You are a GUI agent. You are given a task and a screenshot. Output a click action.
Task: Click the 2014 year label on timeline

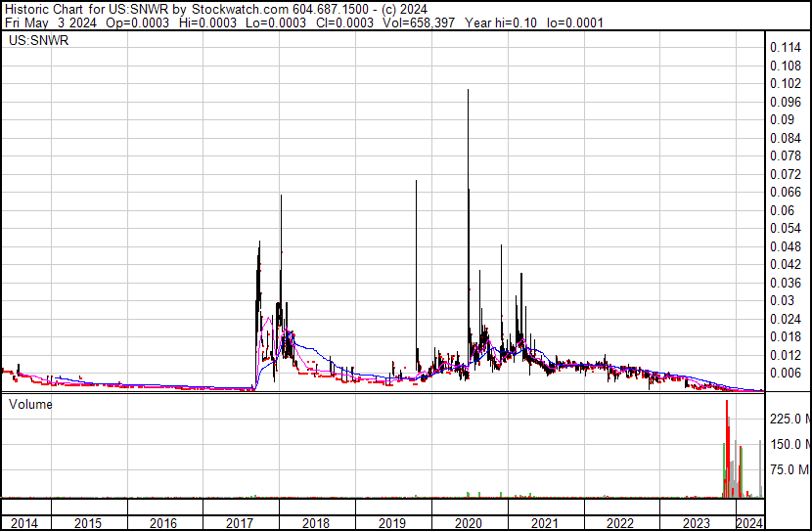click(x=24, y=523)
